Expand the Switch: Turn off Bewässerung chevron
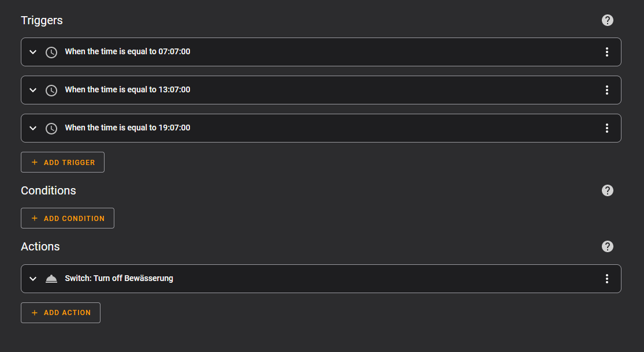The image size is (644, 352). click(33, 279)
